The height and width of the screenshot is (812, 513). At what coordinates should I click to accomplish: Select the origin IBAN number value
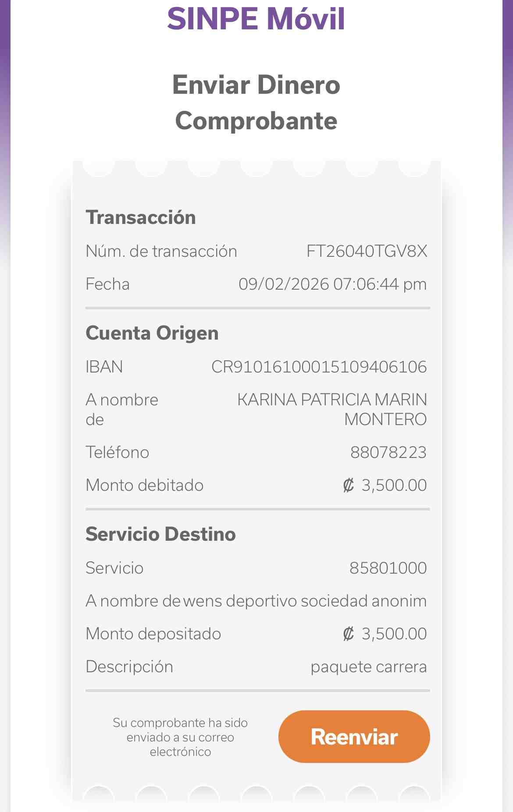pos(319,367)
